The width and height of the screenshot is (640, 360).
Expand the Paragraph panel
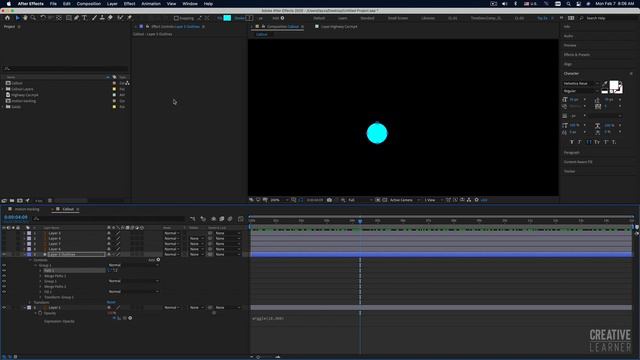571,153
